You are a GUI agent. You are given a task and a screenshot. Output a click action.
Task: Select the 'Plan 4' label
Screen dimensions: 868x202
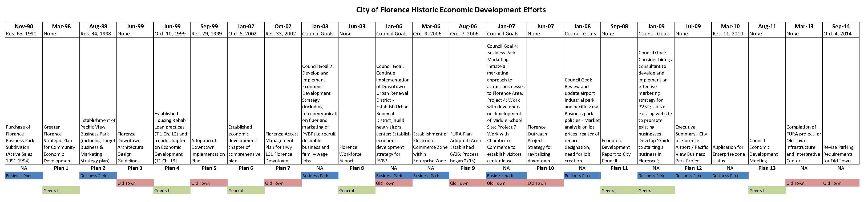172,168
